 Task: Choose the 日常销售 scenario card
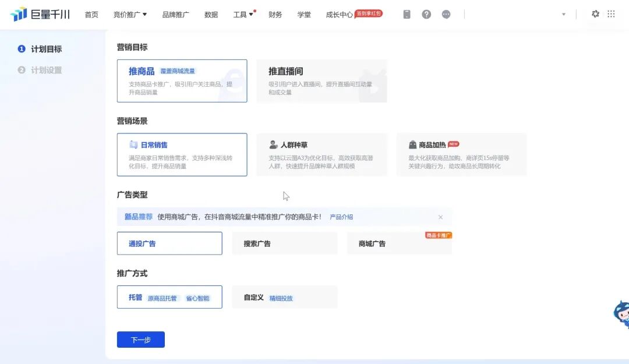coord(182,155)
